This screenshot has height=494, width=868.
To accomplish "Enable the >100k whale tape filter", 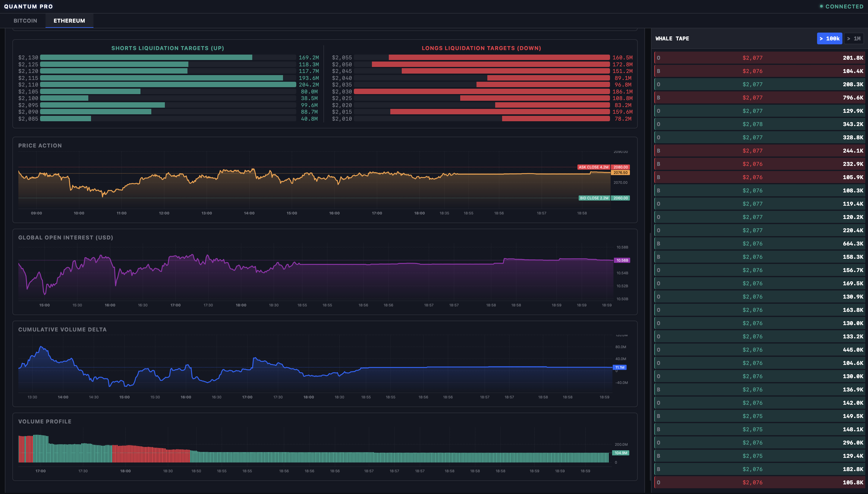I will coord(829,39).
